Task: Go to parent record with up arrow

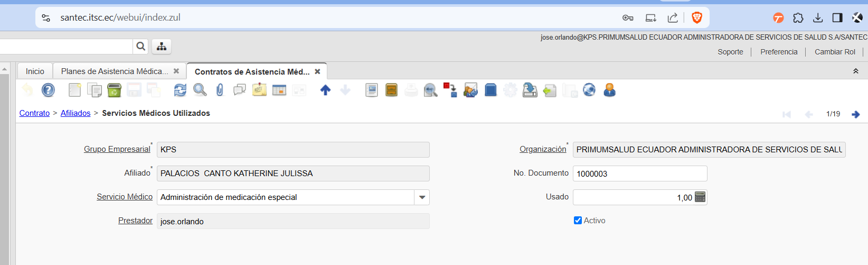Action: pyautogui.click(x=325, y=90)
